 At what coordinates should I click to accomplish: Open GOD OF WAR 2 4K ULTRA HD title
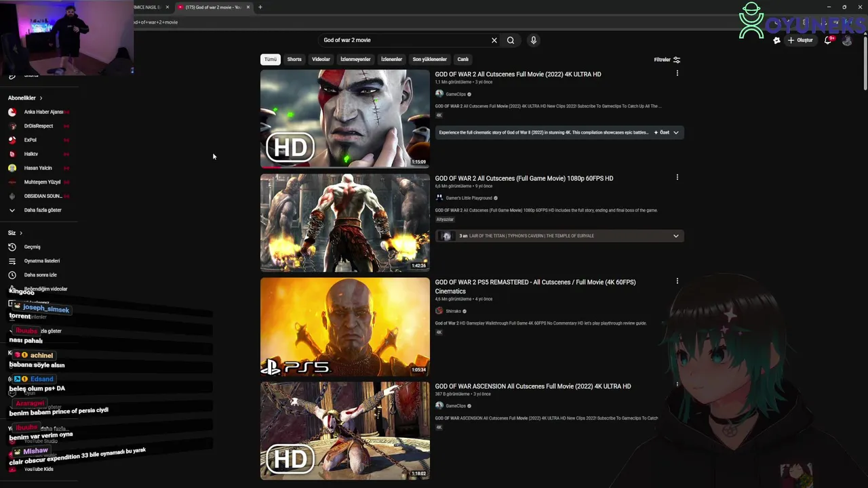pos(518,75)
